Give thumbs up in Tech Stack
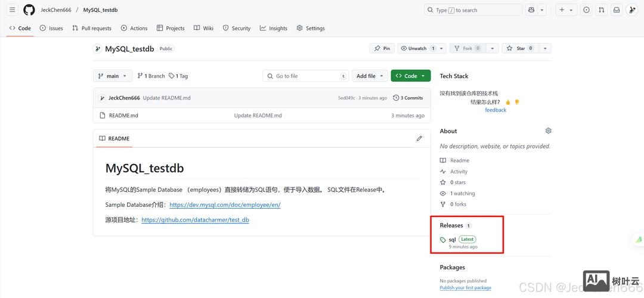644x298 pixels. [x=507, y=102]
